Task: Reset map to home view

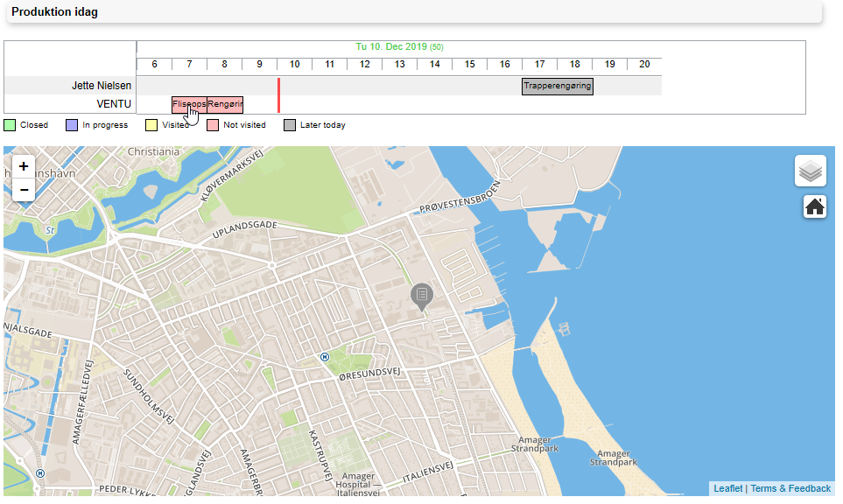Action: [815, 207]
